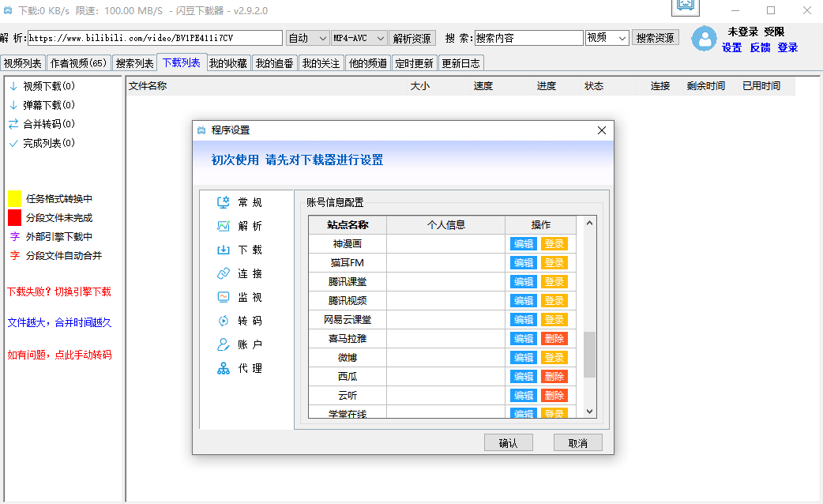Switch to the 搜索列表 tab
823x504 pixels.
[x=134, y=63]
